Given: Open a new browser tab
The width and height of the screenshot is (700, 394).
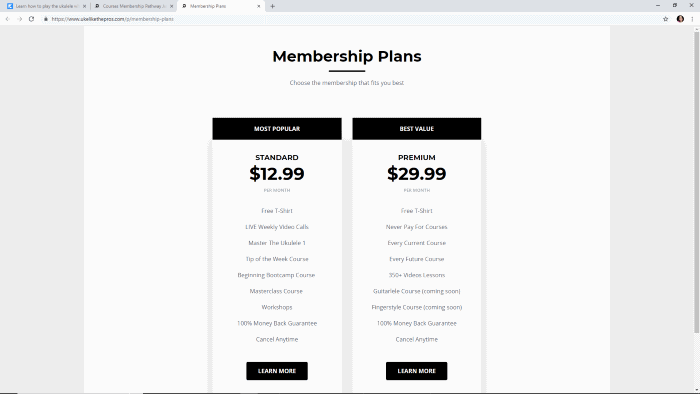Looking at the screenshot, I should [272, 6].
